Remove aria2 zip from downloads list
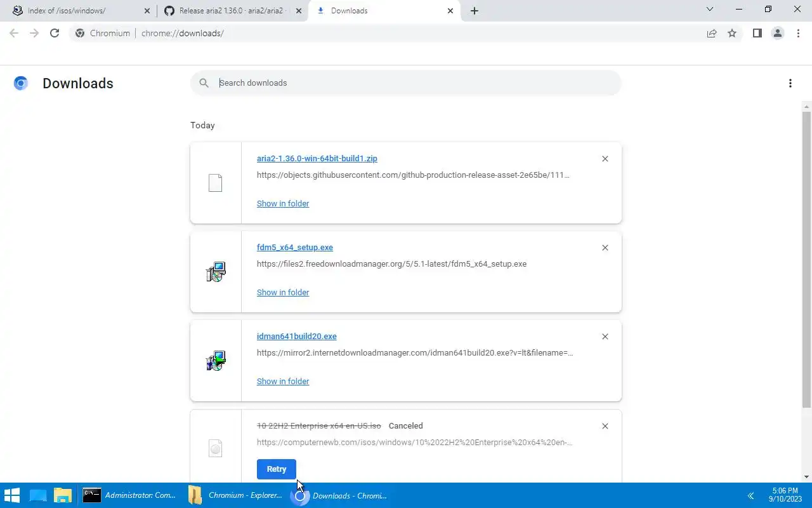 coord(605,159)
